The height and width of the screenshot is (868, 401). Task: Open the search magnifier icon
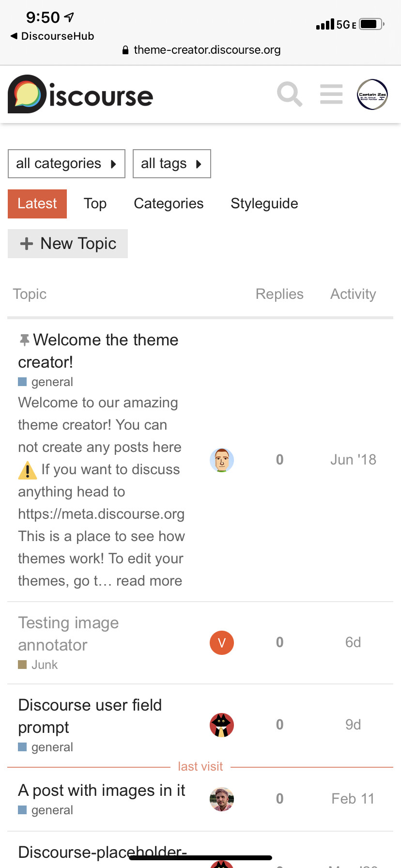coord(290,94)
